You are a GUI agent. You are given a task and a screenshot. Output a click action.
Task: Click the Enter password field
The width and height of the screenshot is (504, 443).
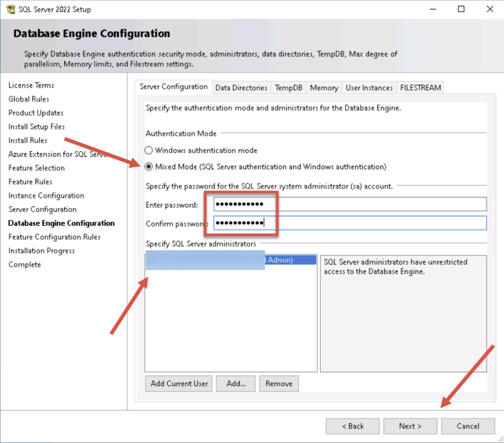tap(350, 204)
